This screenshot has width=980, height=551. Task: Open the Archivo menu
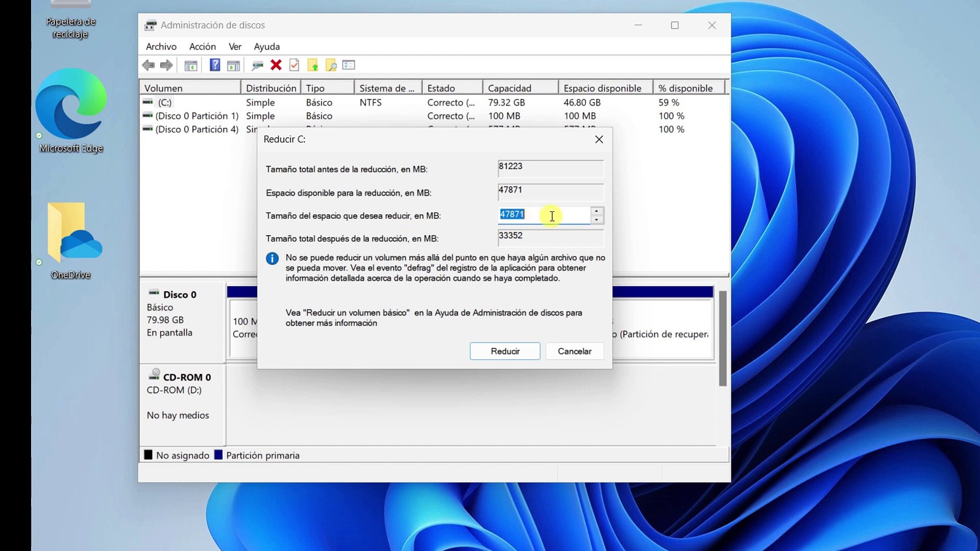coord(161,46)
